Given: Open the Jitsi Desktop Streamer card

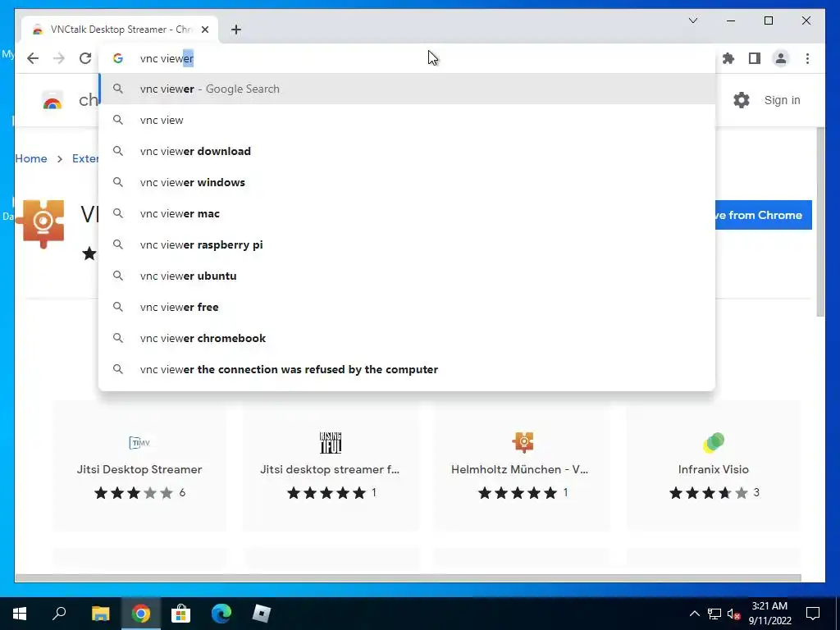Looking at the screenshot, I should 139,466.
